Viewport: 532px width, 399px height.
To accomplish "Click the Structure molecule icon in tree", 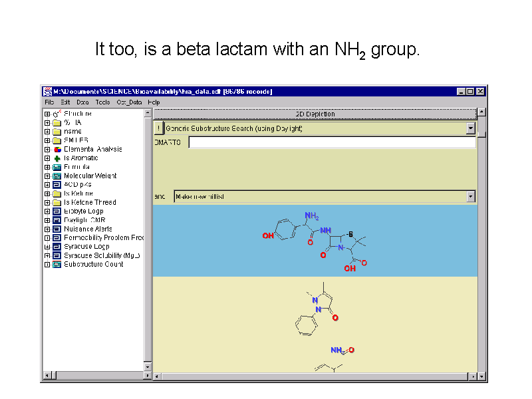I will pyautogui.click(x=57, y=114).
